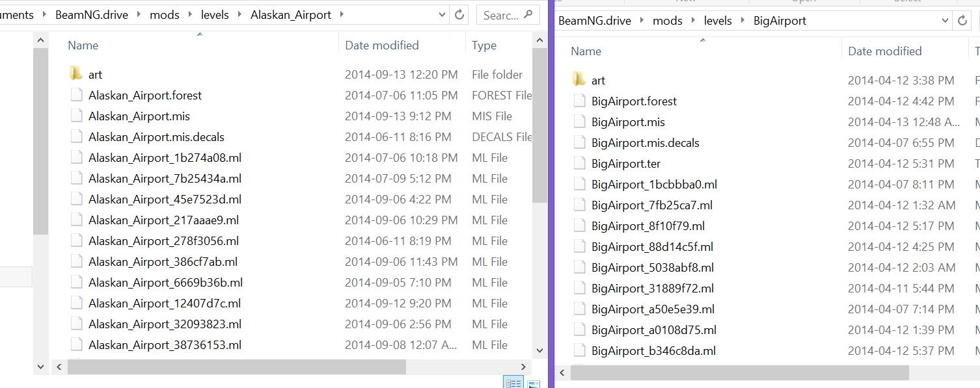Select BigAirport.mis file icon
Viewport: 980px width, 388px height.
click(x=580, y=122)
